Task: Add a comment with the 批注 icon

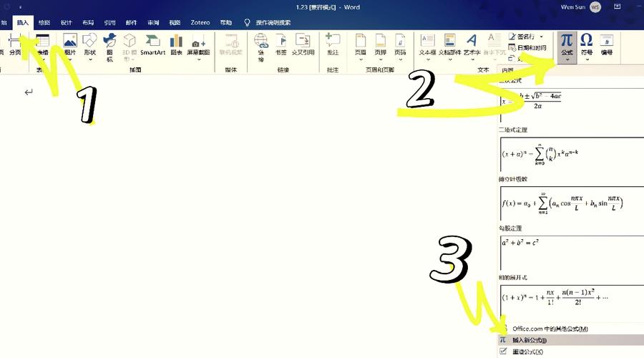Action: point(332,43)
